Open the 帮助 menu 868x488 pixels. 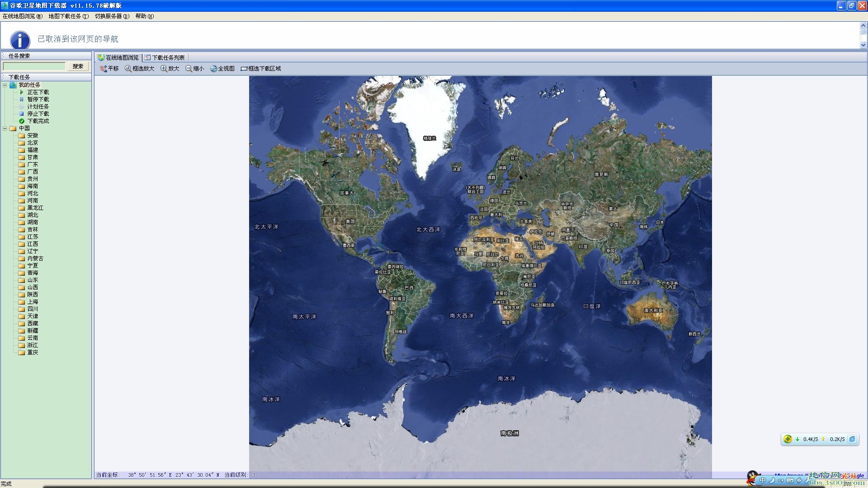(x=144, y=16)
